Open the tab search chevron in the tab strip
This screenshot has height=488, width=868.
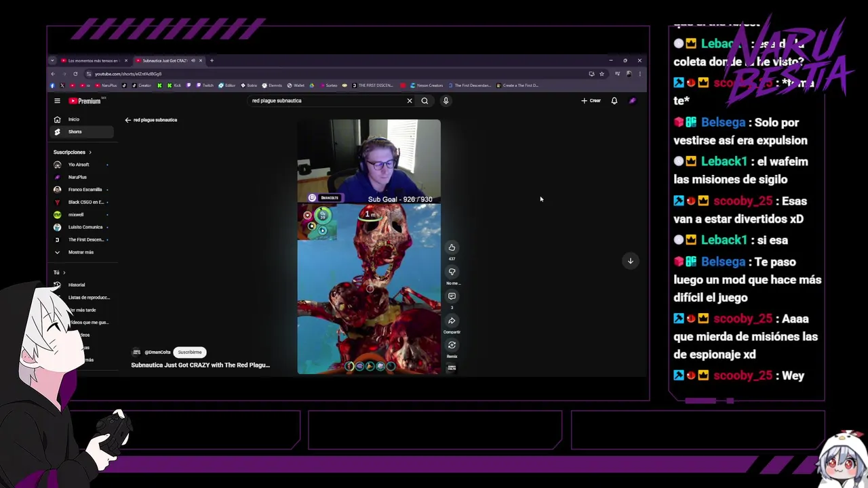click(x=52, y=60)
